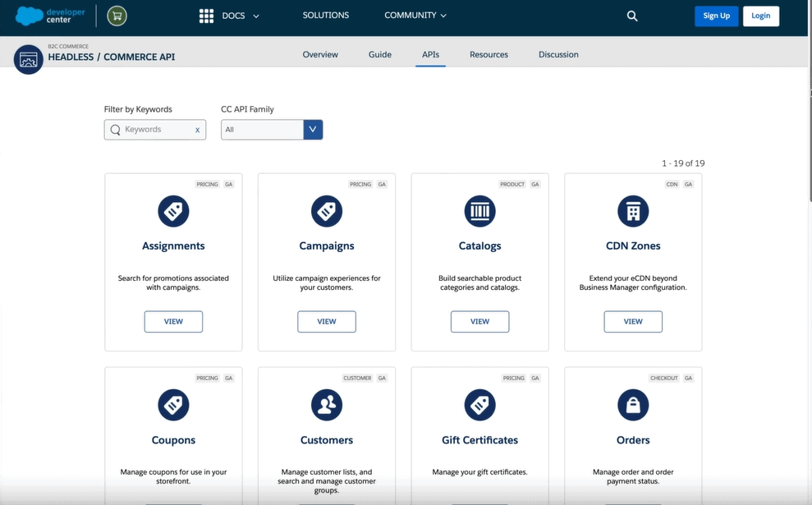812x505 pixels.
Task: Switch to the Discussion tab
Action: [x=558, y=54]
